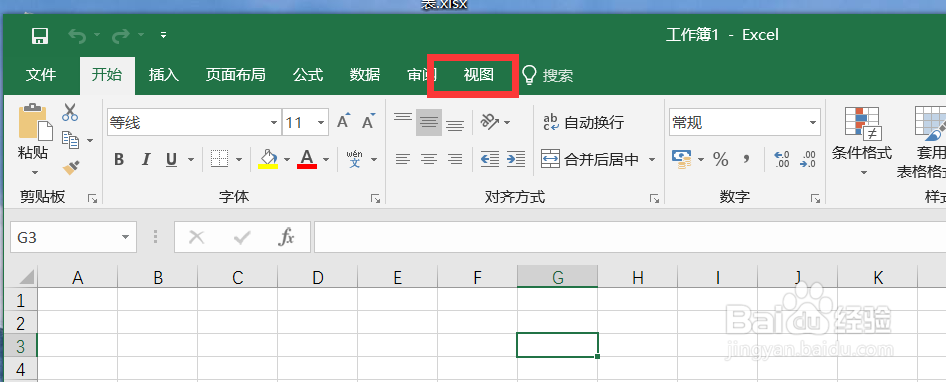Click the Copy icon
The width and height of the screenshot is (946, 382).
[x=71, y=140]
